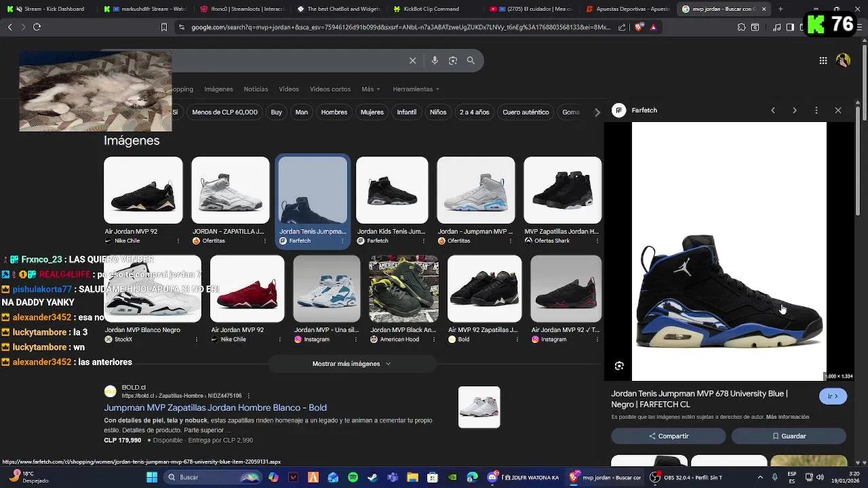Open Spotify from the taskbar
The image size is (868, 488).
click(353, 477)
